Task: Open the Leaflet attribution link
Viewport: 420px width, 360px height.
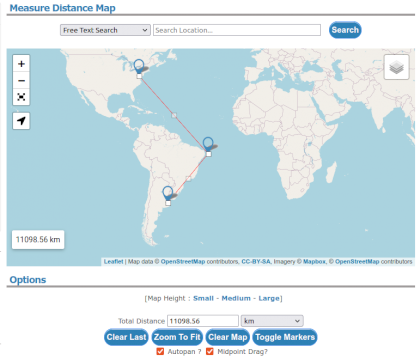Action: pos(113,262)
